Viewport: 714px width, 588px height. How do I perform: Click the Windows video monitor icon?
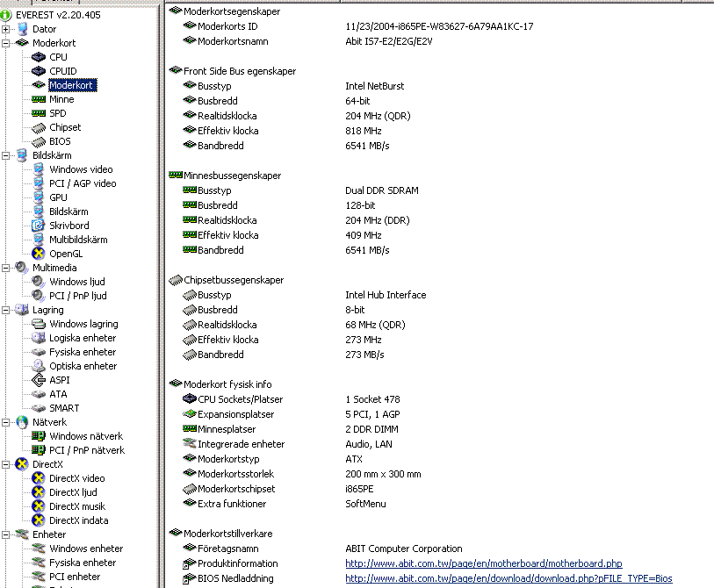[39, 169]
